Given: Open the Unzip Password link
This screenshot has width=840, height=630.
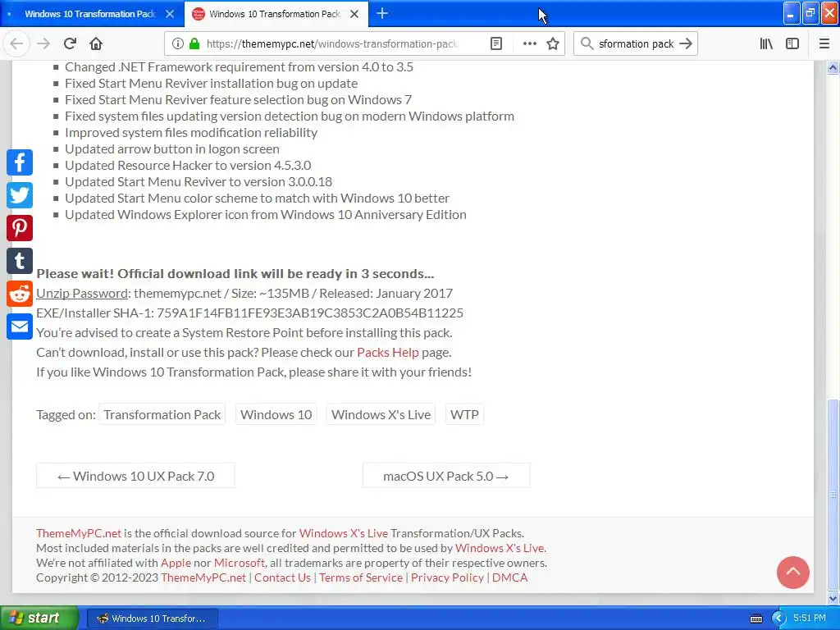Looking at the screenshot, I should click(x=82, y=294).
